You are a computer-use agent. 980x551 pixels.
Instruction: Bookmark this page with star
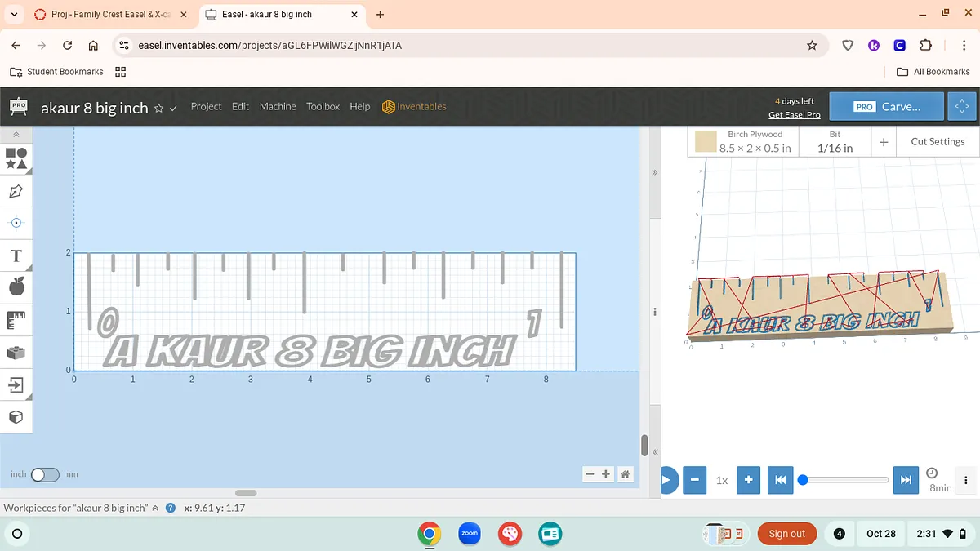[x=812, y=46]
